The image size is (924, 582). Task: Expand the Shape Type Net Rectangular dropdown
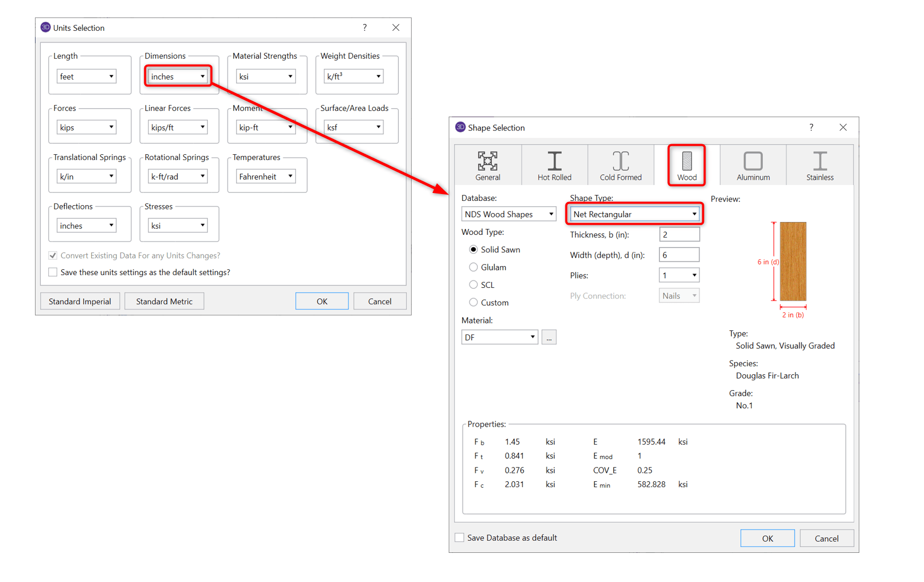coord(634,214)
